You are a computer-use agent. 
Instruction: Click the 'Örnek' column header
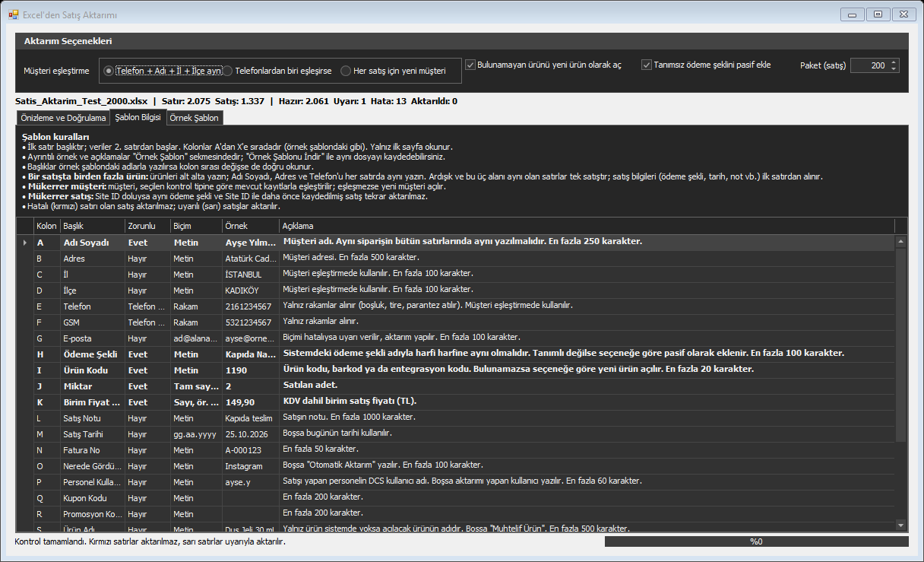tap(250, 226)
